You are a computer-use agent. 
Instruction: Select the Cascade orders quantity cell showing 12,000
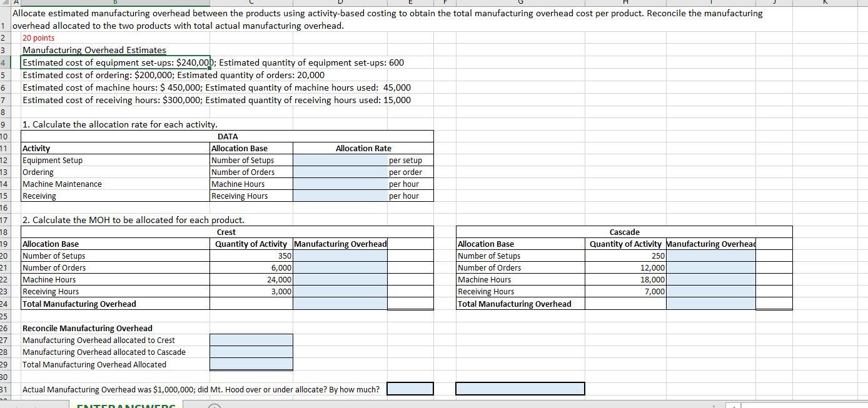(625, 267)
